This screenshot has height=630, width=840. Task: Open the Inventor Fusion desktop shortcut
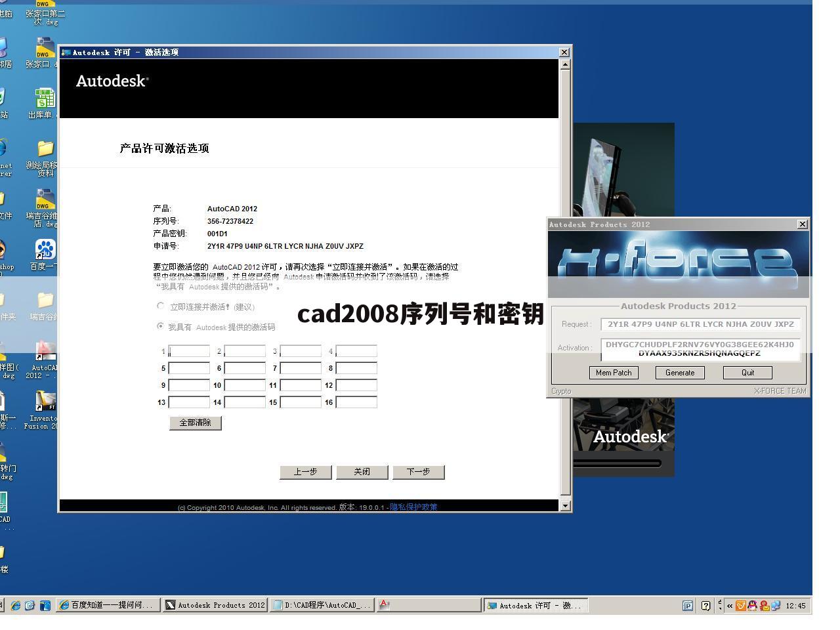45,401
